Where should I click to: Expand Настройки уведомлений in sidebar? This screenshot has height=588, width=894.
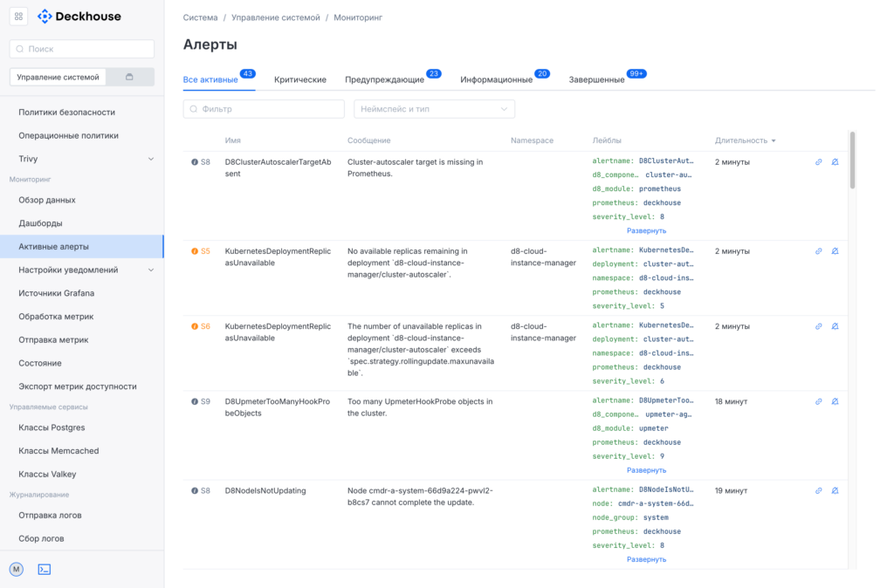click(x=150, y=270)
